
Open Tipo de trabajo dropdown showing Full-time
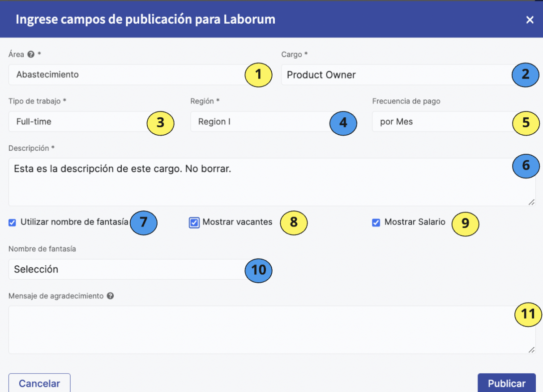click(90, 122)
